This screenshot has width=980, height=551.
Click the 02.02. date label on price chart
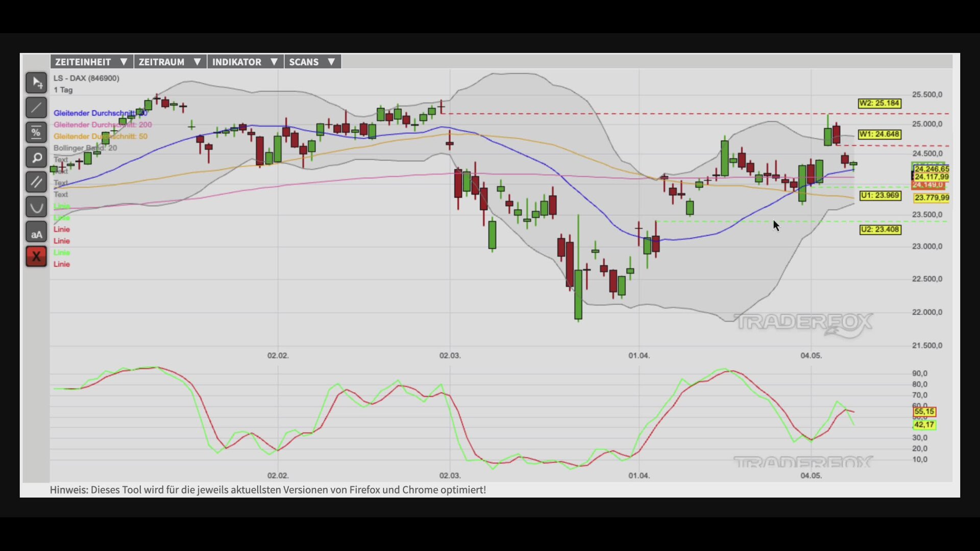[x=278, y=355]
